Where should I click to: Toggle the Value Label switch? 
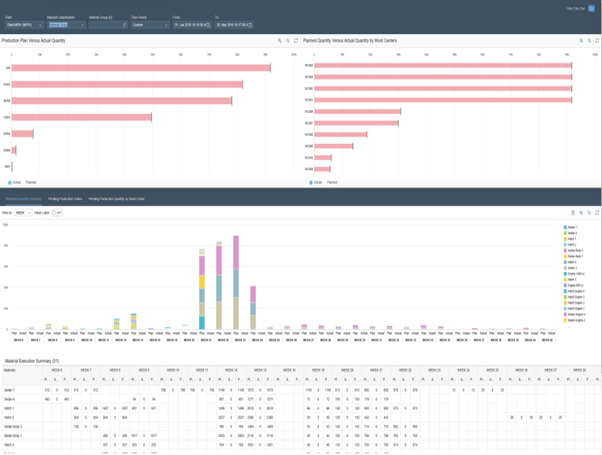(x=57, y=213)
